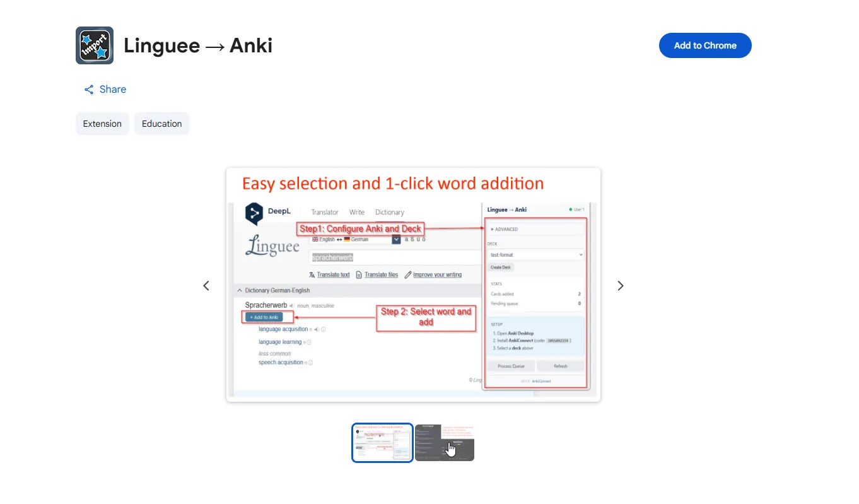Image resolution: width=859 pixels, height=504 pixels.
Task: Click the Linguee → Anki extension logo
Action: pos(95,45)
